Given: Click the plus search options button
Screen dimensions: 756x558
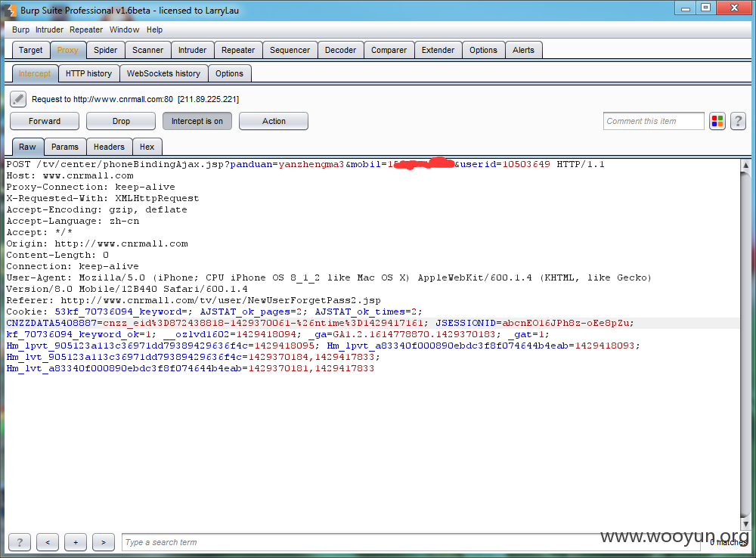Looking at the screenshot, I should coord(75,542).
